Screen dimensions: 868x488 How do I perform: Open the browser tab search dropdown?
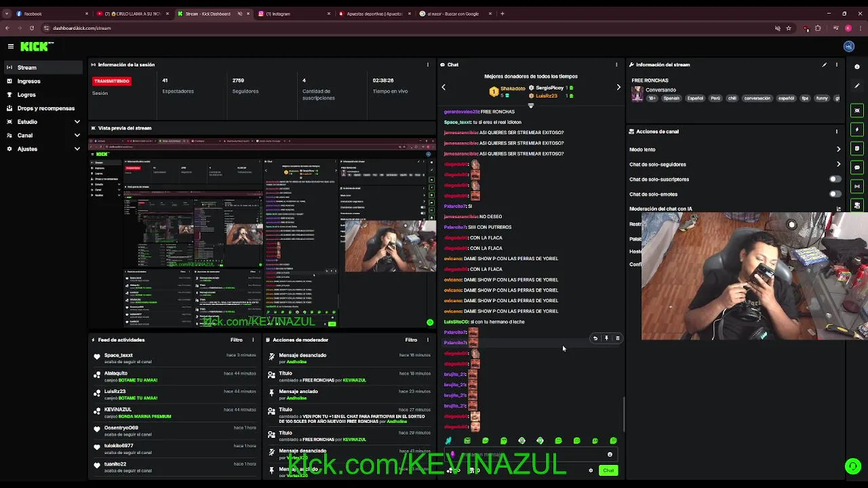(x=6, y=14)
